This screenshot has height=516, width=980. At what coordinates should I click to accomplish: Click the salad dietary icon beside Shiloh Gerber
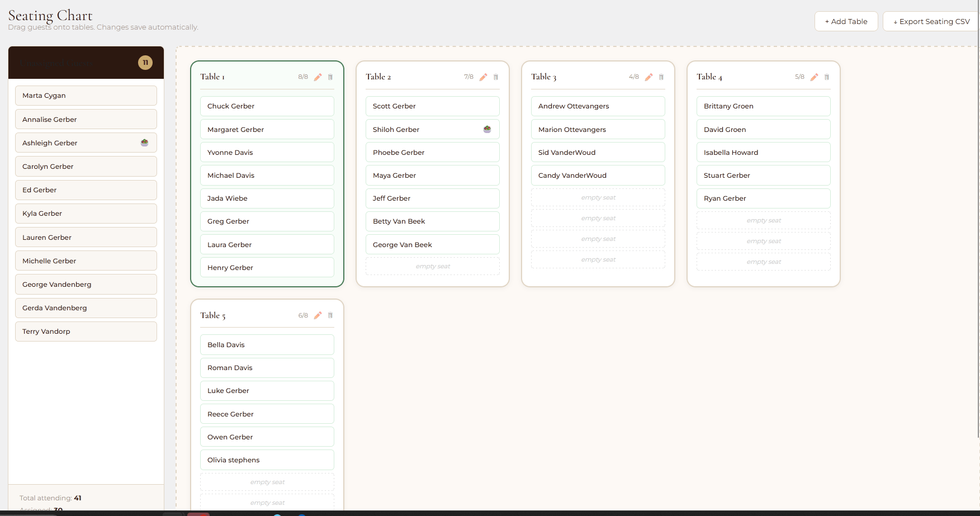pyautogui.click(x=487, y=129)
